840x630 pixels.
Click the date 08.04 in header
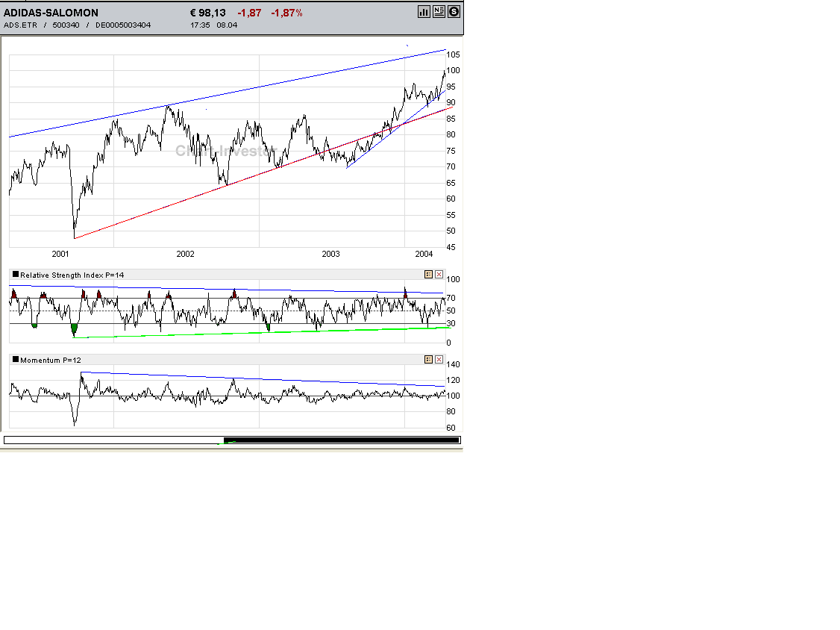(x=227, y=25)
